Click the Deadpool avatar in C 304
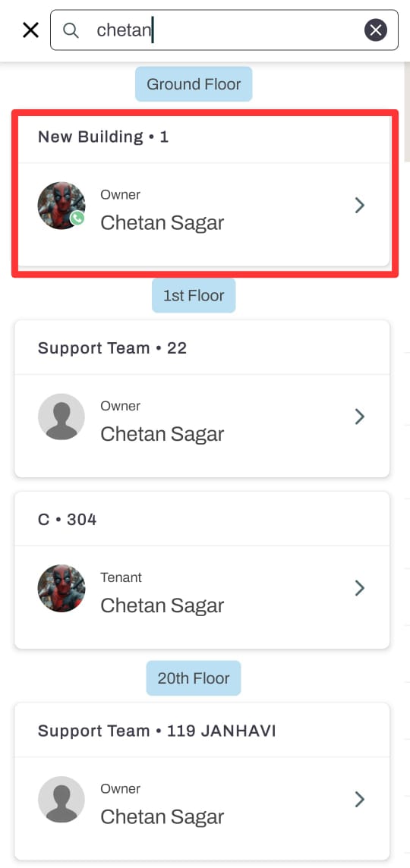This screenshot has width=410, height=868. point(61,589)
